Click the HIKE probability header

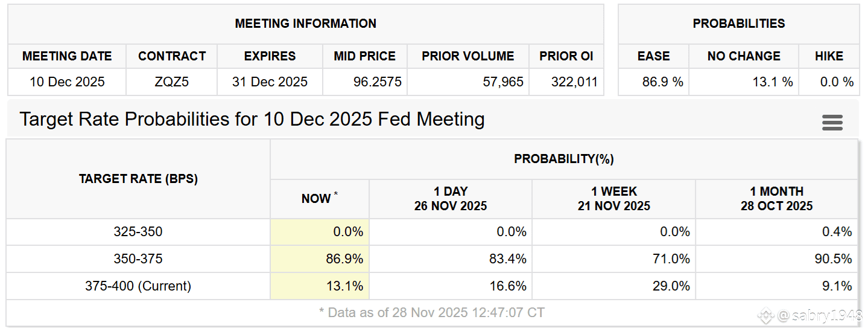829,56
